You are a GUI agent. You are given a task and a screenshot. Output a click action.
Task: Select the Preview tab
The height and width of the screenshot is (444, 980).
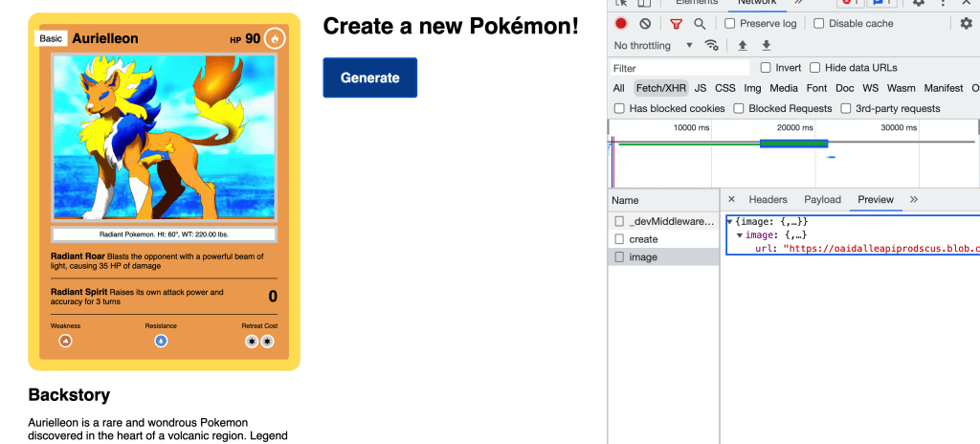click(x=876, y=199)
